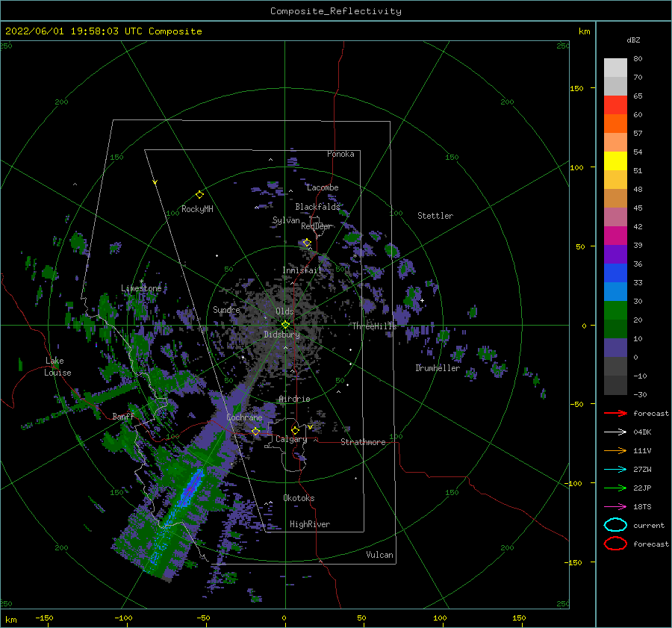Viewport: 672px width, 628px height.
Task: Pick the 65 dBZ red swatch
Action: pos(615,105)
